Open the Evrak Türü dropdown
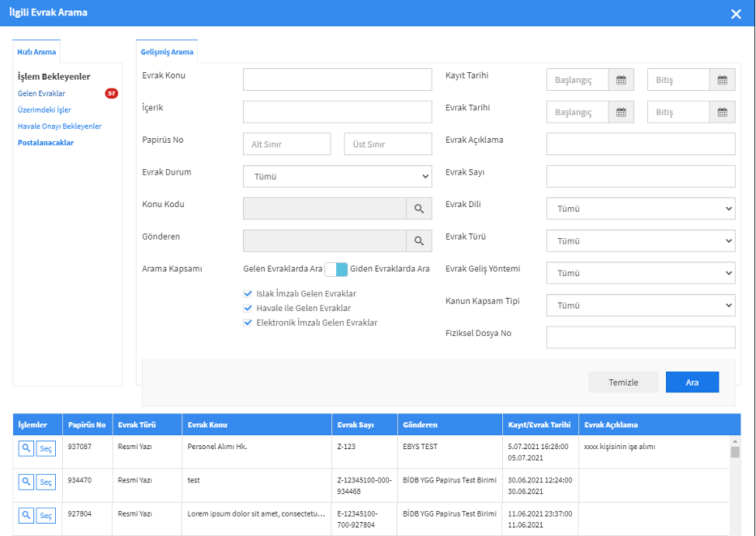Viewport: 756px width, 536px height. click(x=641, y=241)
